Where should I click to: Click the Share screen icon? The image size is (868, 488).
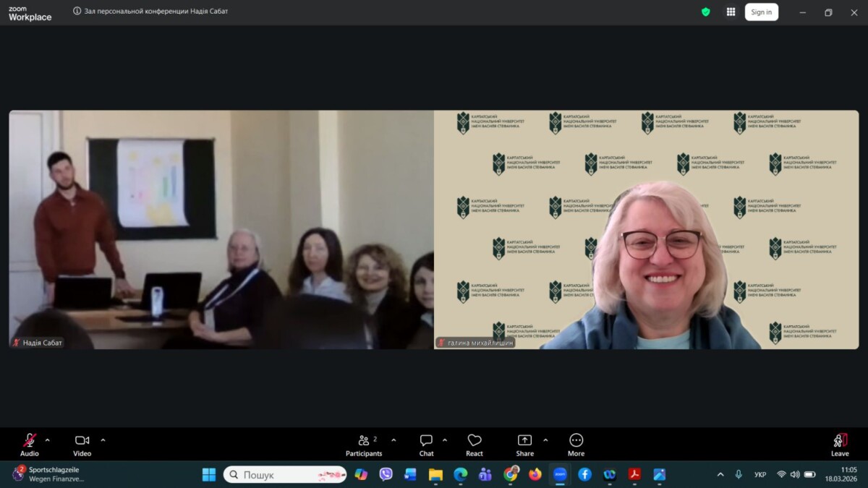[x=524, y=444]
